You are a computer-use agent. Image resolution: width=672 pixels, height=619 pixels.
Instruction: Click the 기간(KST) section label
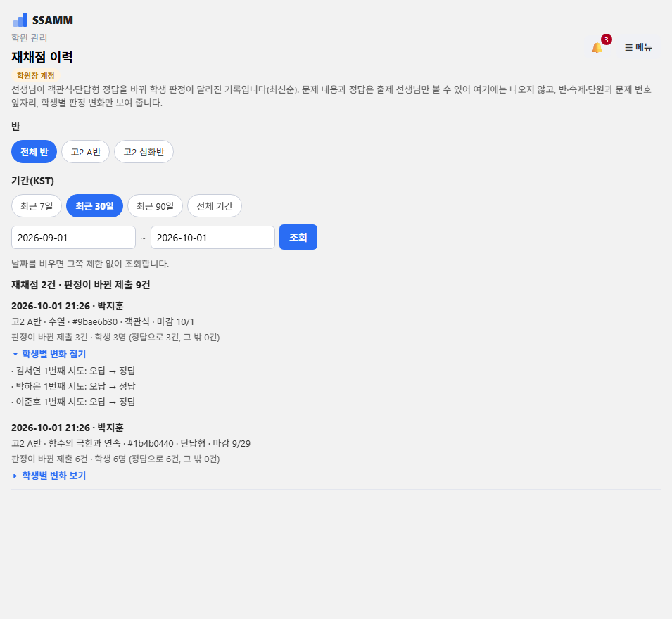coord(32,181)
